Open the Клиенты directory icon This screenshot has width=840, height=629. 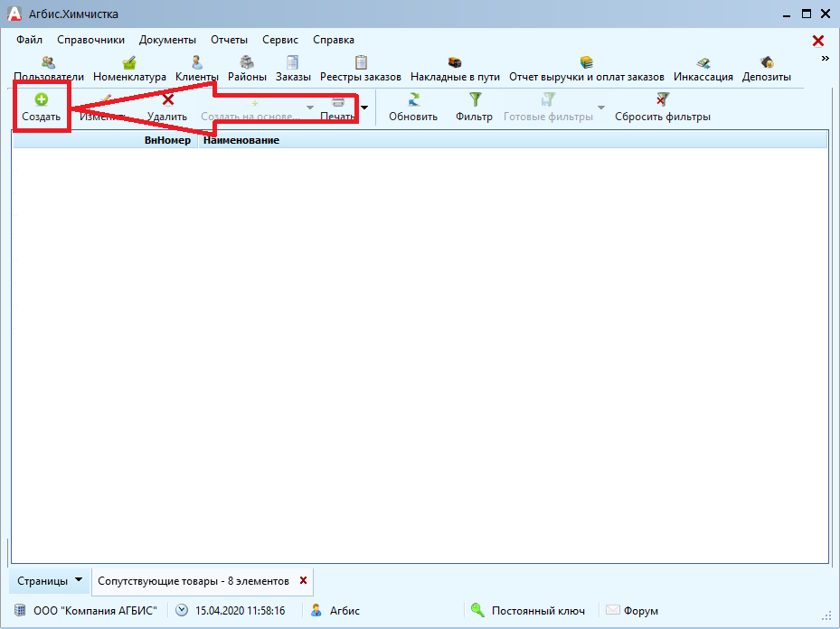pyautogui.click(x=196, y=69)
